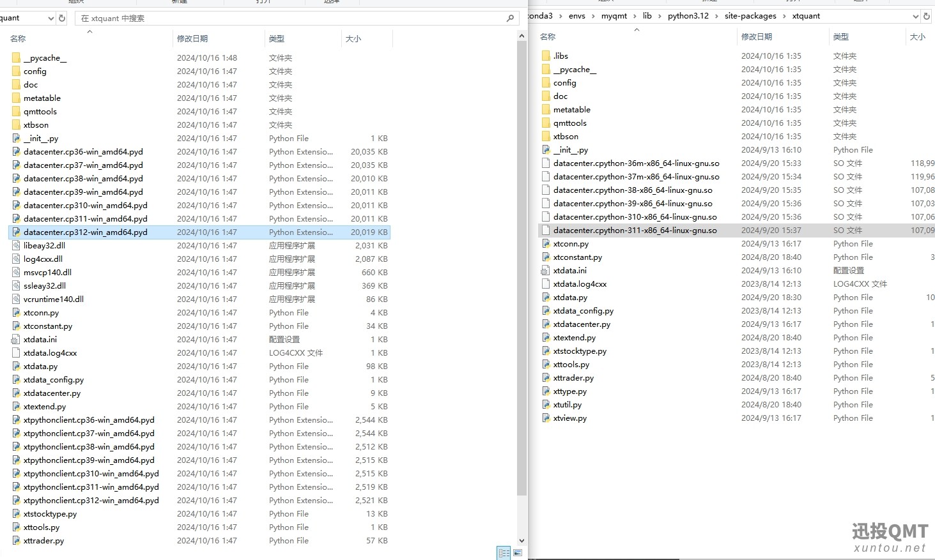The width and height of the screenshot is (935, 560).
Task: Select xtbson folder icon in left window
Action: pos(16,125)
